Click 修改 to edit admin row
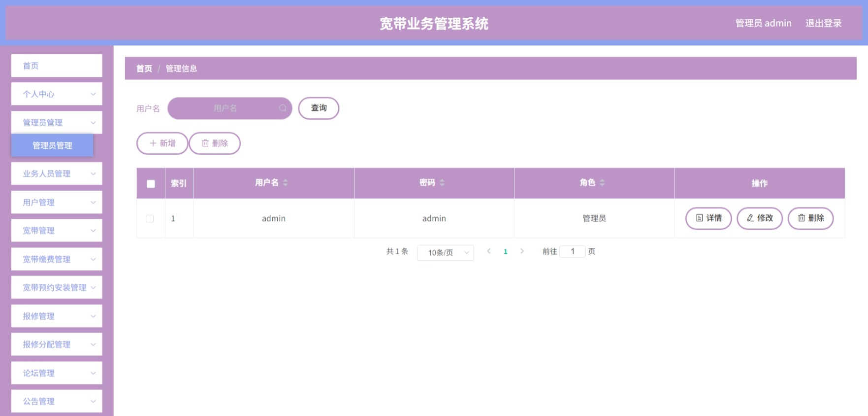This screenshot has height=416, width=868. click(760, 218)
